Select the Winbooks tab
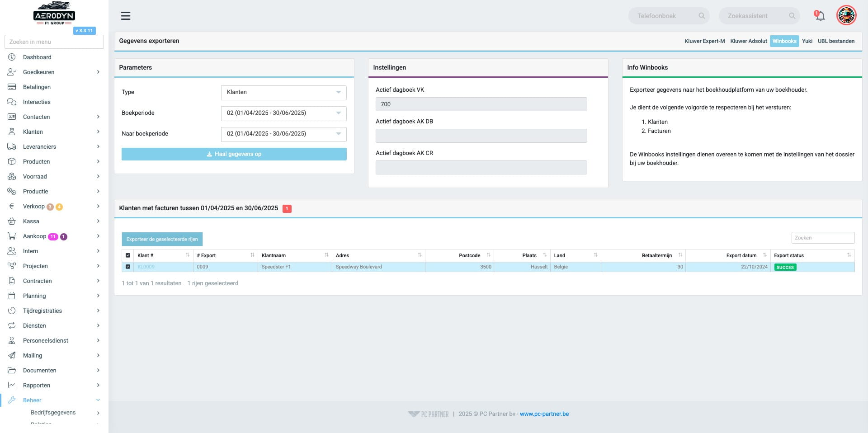The image size is (868, 433). tap(784, 41)
